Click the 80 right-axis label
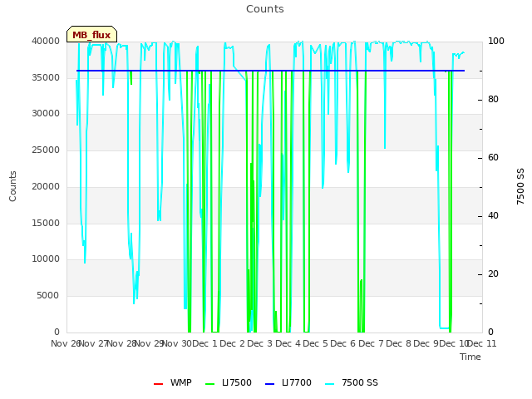The image size is (532, 399). tap(493, 100)
